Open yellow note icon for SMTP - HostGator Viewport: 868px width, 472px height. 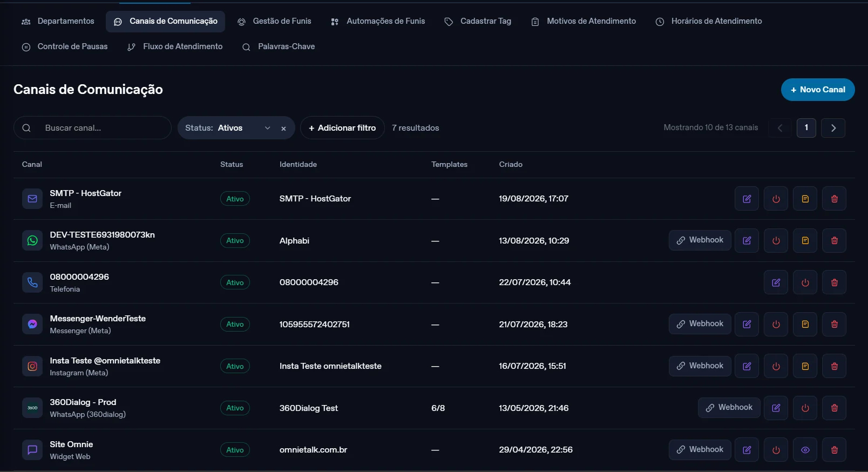805,199
